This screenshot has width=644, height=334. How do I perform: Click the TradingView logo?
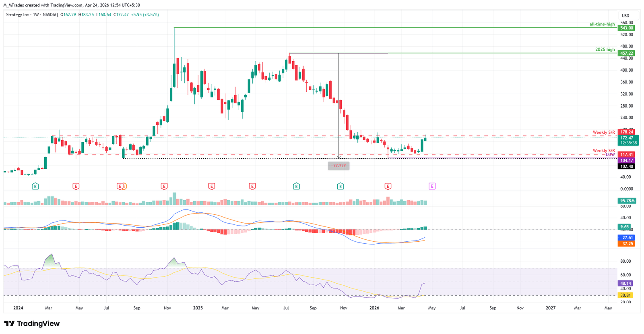(32, 324)
